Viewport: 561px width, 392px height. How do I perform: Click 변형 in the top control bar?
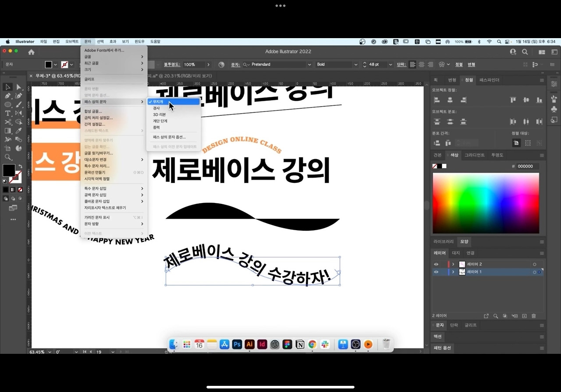point(471,64)
